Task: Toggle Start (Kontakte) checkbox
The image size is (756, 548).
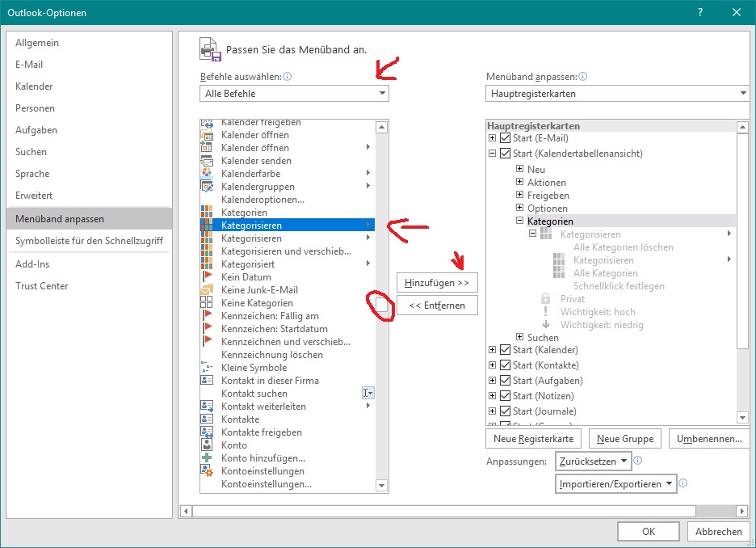Action: pos(506,365)
